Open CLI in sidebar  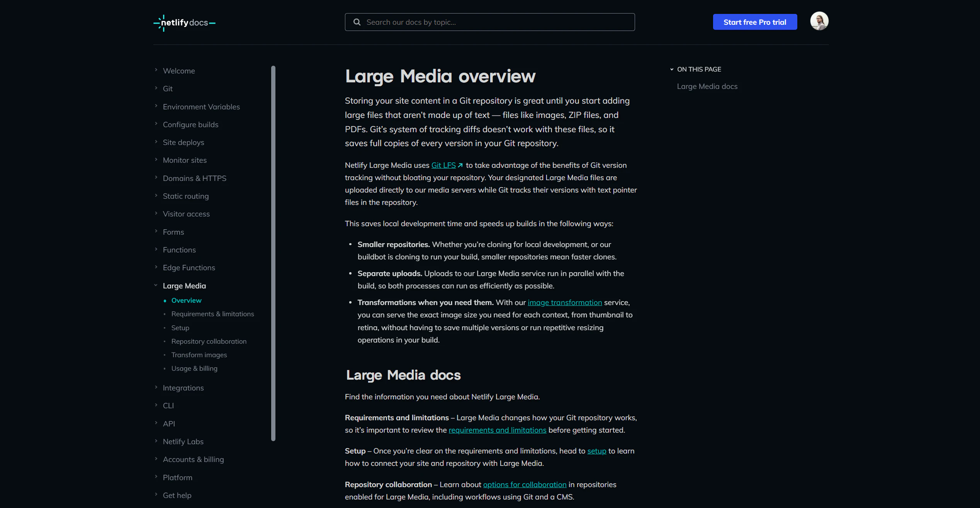coord(168,406)
